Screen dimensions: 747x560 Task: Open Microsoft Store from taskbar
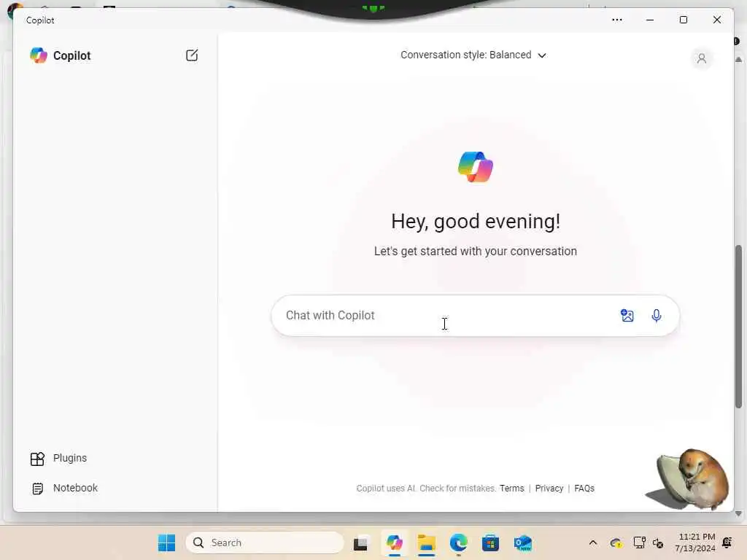pos(490,542)
